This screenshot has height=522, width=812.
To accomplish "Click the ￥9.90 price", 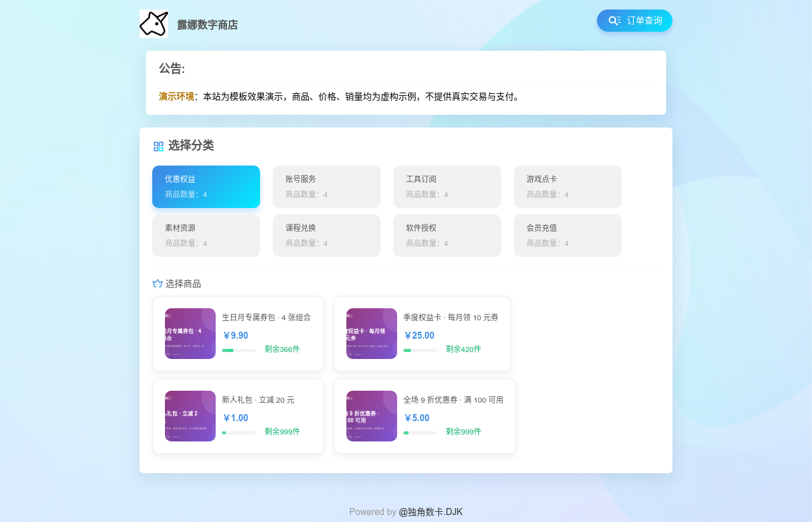I will (235, 336).
